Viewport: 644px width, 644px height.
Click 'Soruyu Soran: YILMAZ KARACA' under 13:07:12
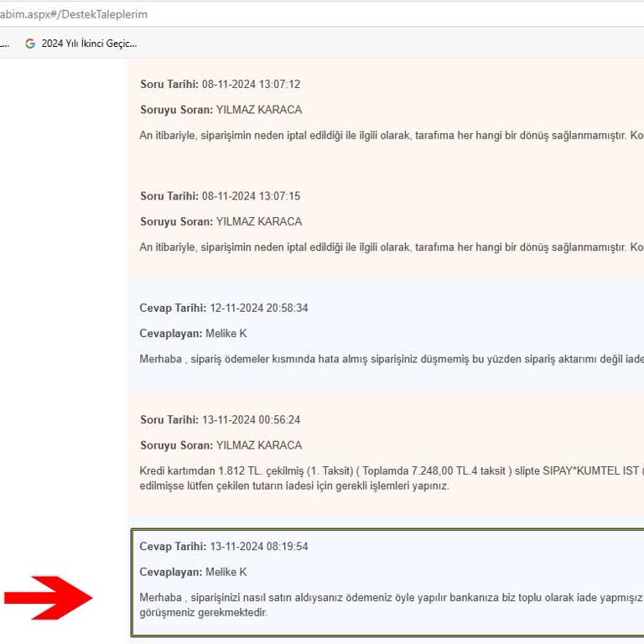[x=221, y=110]
